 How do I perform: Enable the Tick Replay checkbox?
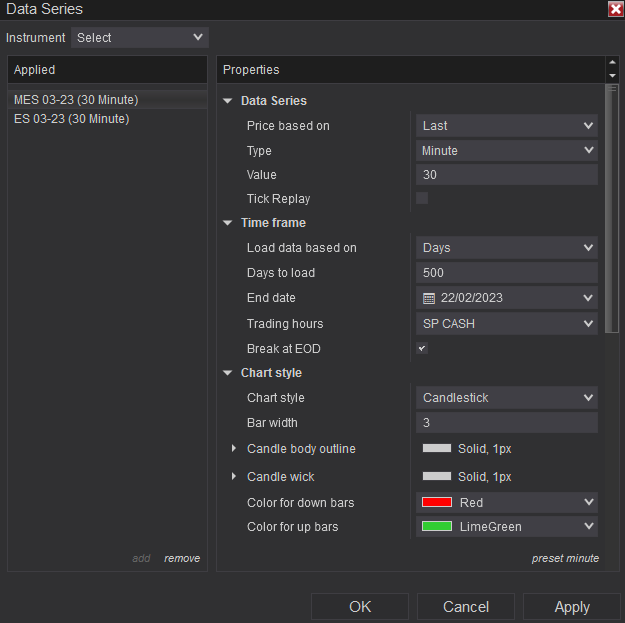pyautogui.click(x=422, y=198)
